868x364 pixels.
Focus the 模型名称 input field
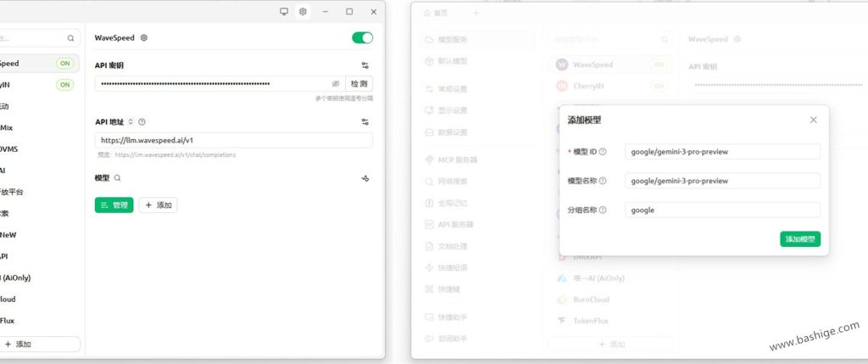pyautogui.click(x=722, y=181)
